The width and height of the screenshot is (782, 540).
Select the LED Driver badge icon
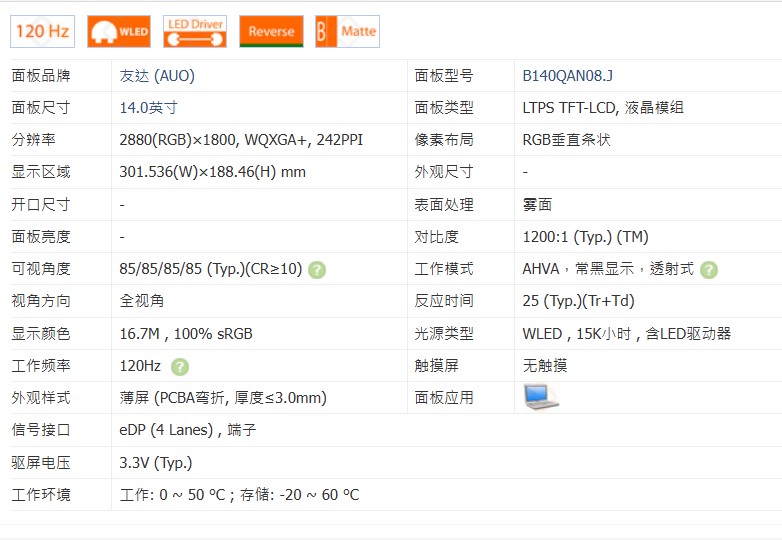pos(195,31)
